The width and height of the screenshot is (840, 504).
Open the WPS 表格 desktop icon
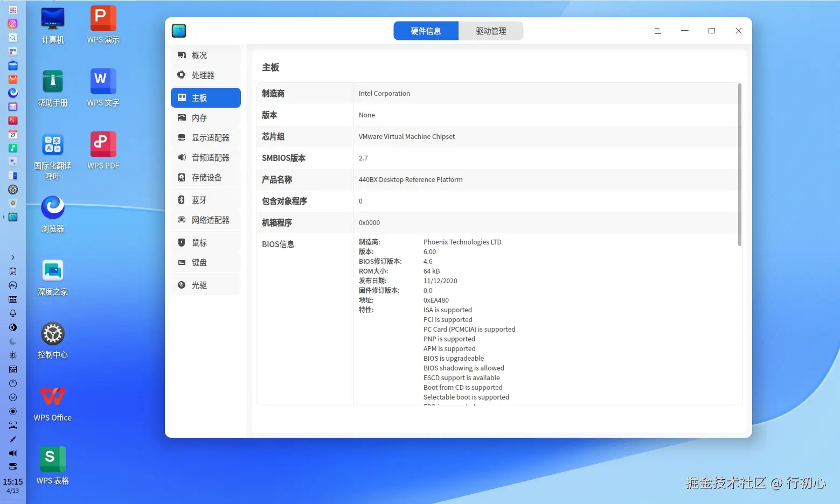point(53,467)
